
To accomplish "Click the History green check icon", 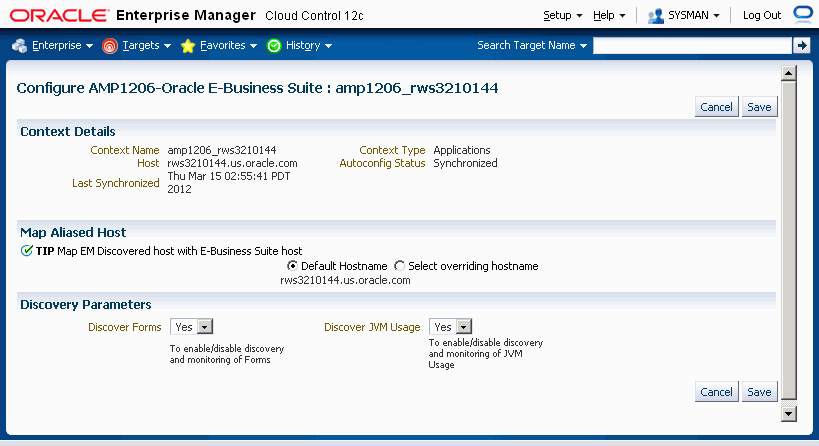I will tap(274, 46).
